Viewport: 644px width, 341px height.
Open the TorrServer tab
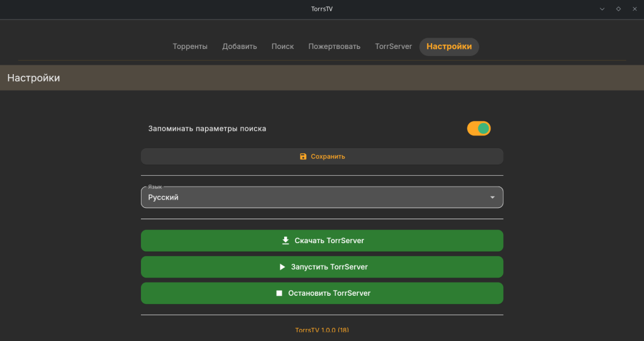tap(393, 46)
